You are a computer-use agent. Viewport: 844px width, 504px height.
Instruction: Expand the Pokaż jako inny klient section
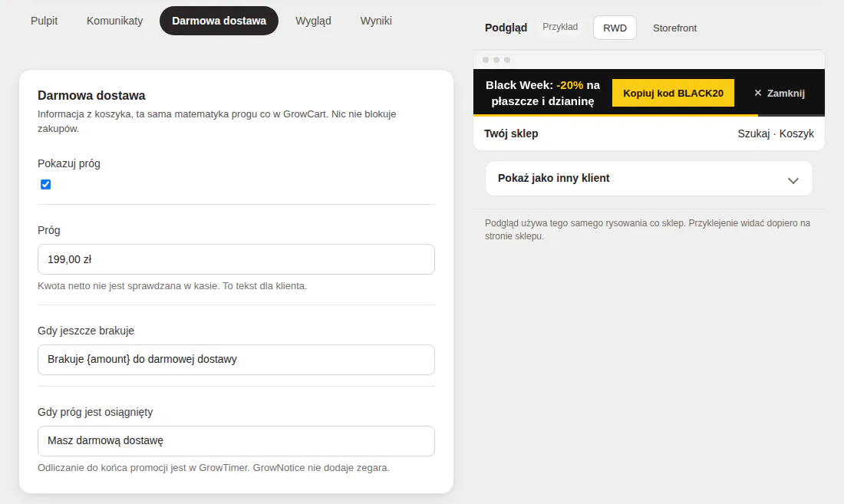(x=648, y=179)
